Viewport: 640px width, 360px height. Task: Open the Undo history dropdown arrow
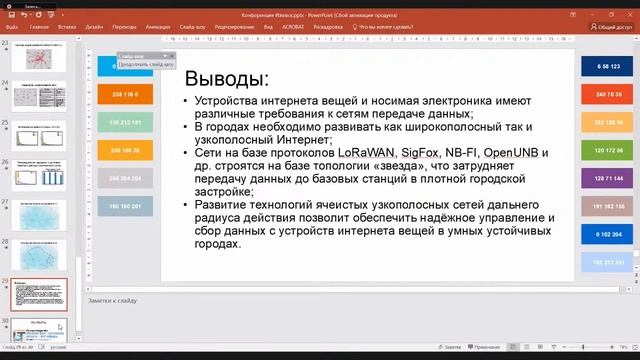coord(30,15)
